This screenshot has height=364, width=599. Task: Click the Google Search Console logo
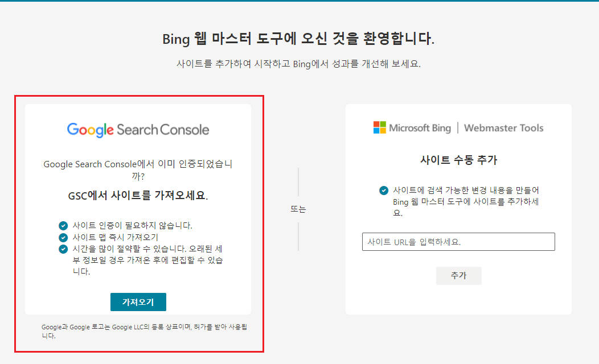click(138, 130)
